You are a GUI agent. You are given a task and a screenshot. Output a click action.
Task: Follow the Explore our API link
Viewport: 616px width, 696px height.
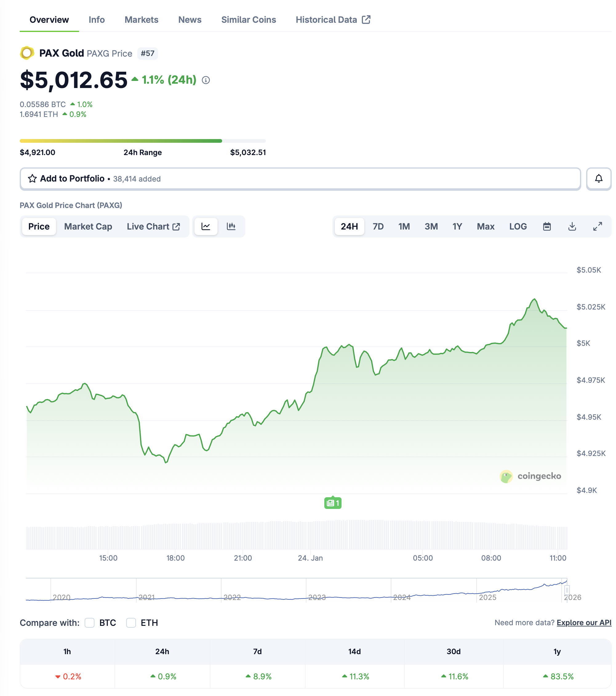pyautogui.click(x=584, y=623)
